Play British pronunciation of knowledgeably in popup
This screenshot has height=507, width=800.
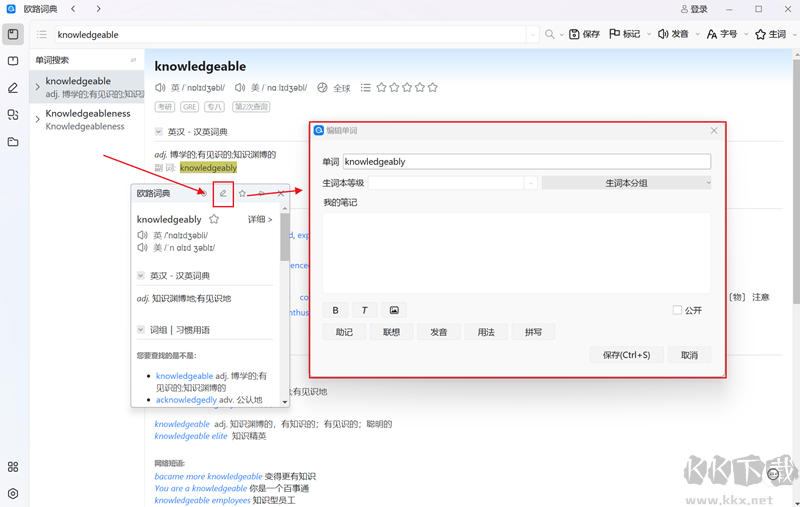[142, 235]
